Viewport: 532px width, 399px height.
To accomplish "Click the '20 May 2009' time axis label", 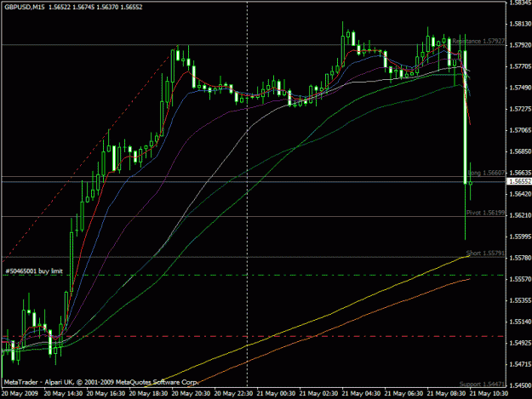I will [20, 394].
